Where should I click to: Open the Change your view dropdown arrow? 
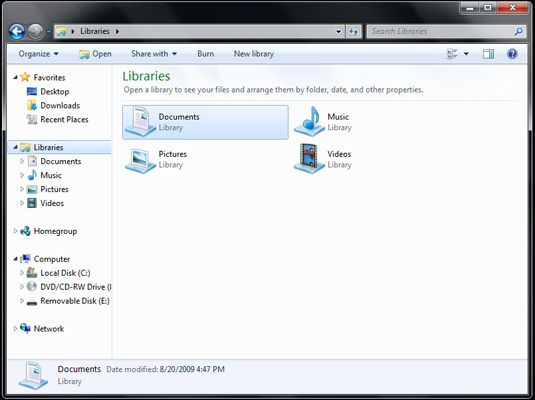click(x=466, y=54)
